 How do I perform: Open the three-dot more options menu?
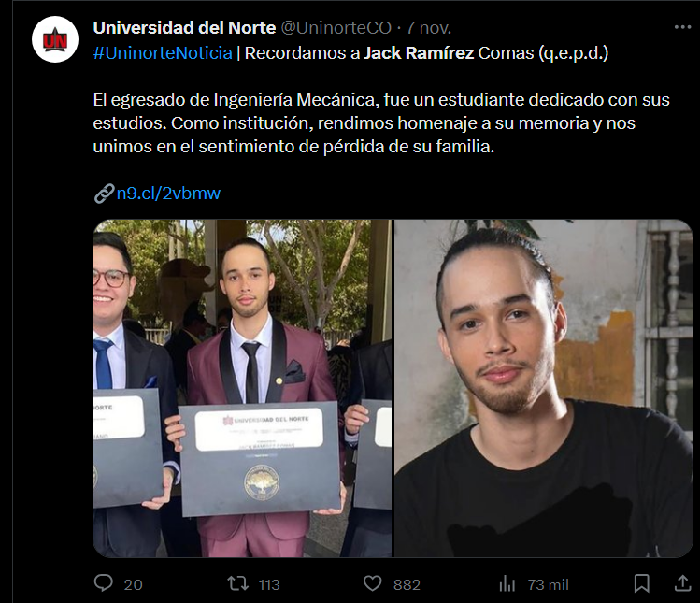[x=682, y=28]
